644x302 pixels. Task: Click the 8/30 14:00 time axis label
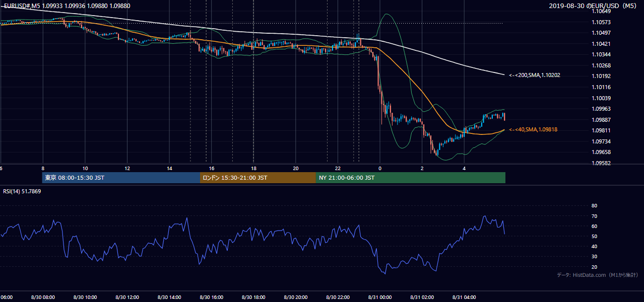(x=169, y=297)
